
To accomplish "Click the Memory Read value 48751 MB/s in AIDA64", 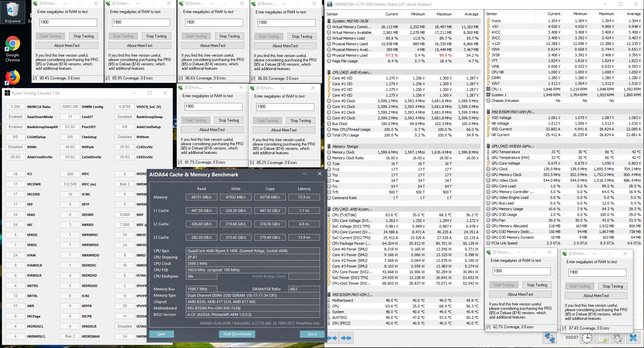I will coord(201,197).
